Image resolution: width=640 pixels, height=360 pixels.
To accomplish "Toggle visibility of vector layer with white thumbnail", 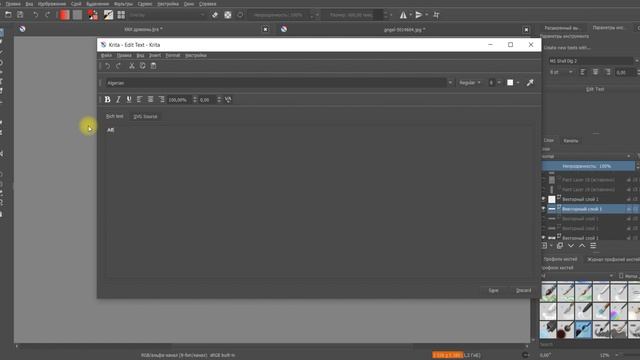I will (543, 199).
